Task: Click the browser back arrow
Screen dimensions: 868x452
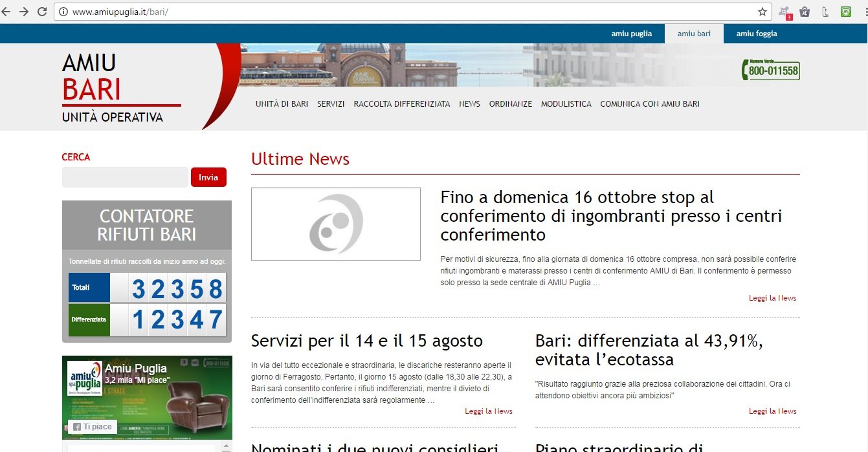Action: point(6,12)
